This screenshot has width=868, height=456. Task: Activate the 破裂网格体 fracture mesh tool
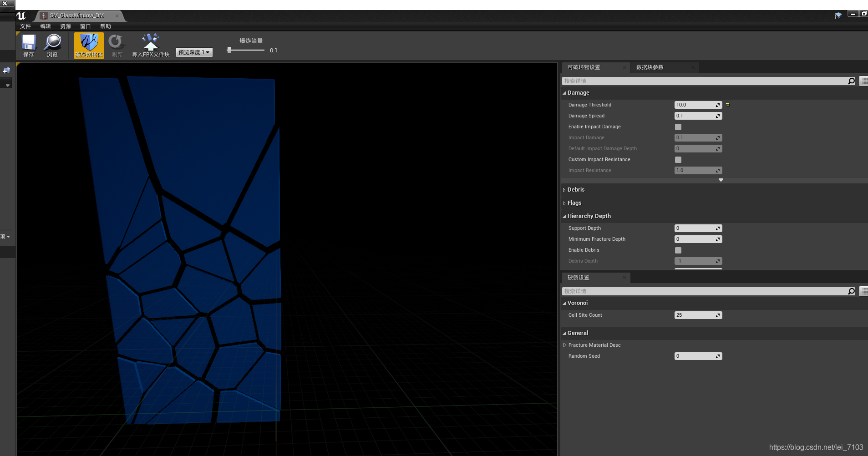coord(89,46)
